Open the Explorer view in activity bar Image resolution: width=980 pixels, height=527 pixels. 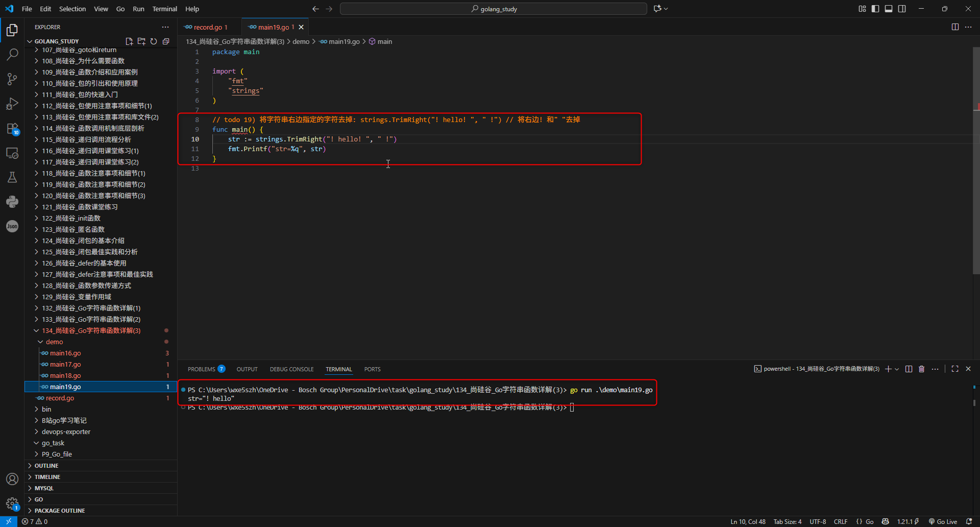pos(12,30)
